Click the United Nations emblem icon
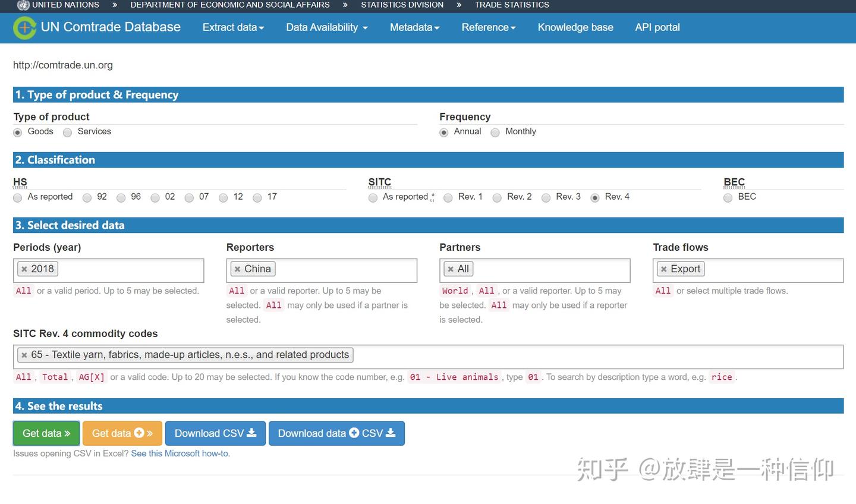Viewport: 856px width, 504px height. coord(22,5)
